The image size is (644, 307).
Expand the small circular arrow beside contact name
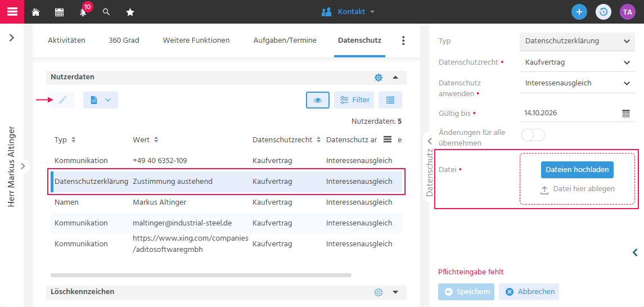tap(24, 166)
